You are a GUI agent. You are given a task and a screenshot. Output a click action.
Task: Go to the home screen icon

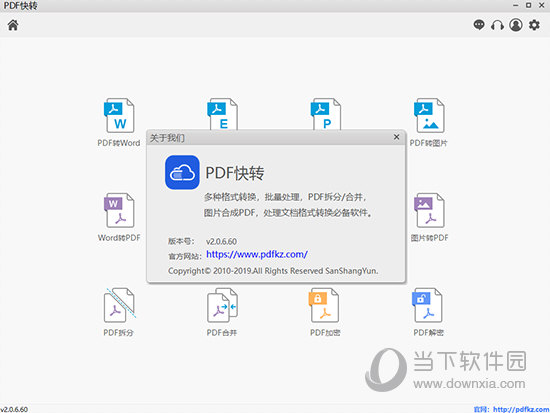click(13, 25)
